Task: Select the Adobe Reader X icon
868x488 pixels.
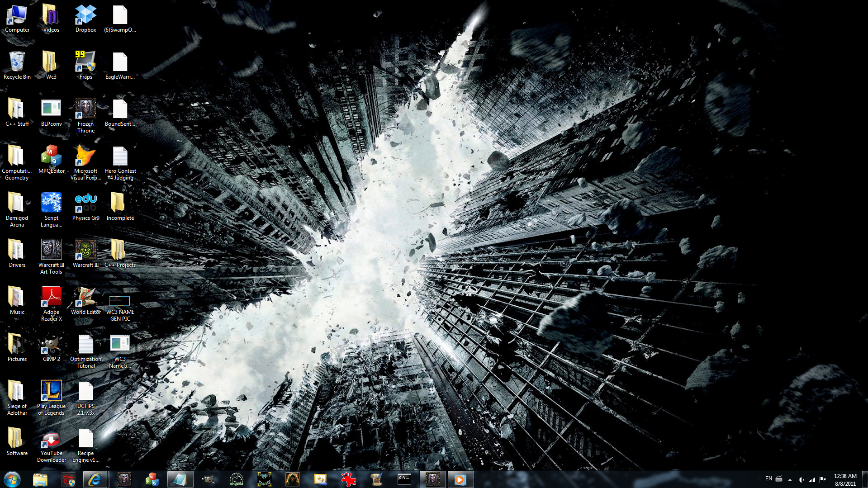Action: click(52, 303)
